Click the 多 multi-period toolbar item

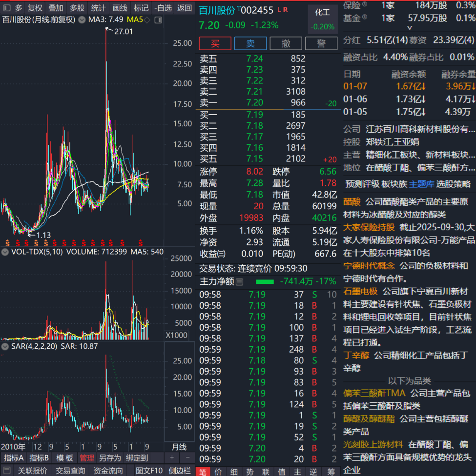19,8
